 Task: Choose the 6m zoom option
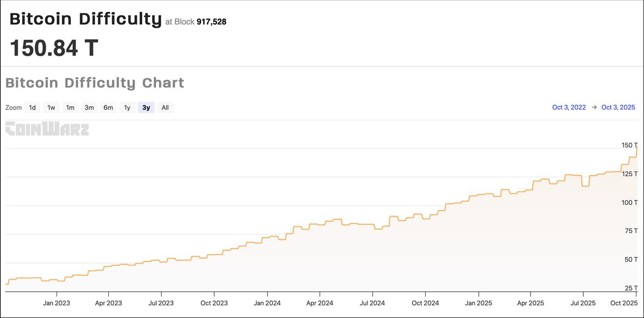click(108, 107)
